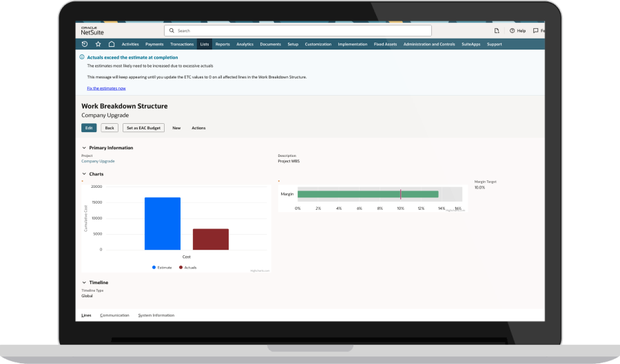
Task: Click the green Margin progress bar
Action: [x=368, y=194]
